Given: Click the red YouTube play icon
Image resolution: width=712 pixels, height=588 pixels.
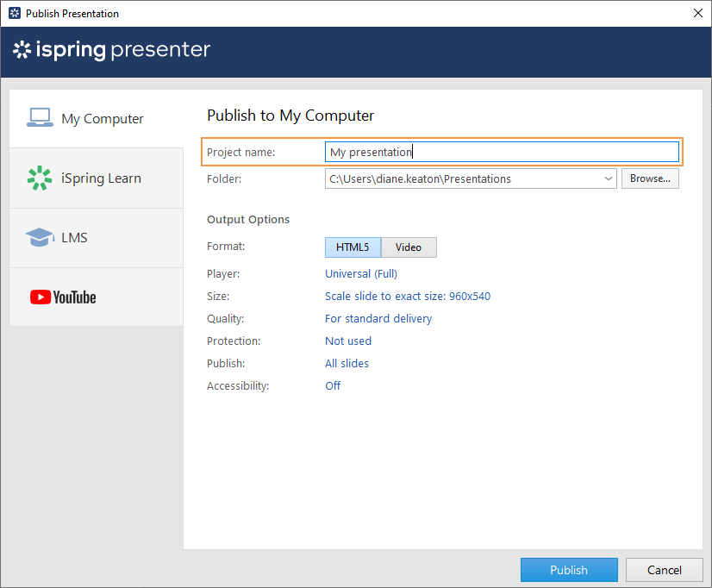Looking at the screenshot, I should [x=40, y=297].
